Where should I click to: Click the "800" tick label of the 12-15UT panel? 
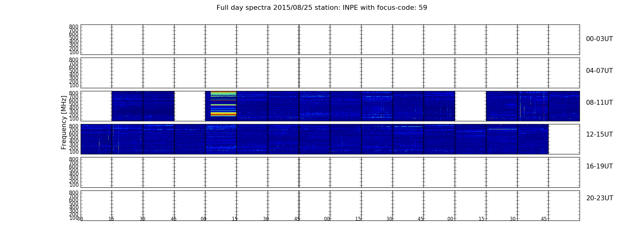click(x=74, y=126)
